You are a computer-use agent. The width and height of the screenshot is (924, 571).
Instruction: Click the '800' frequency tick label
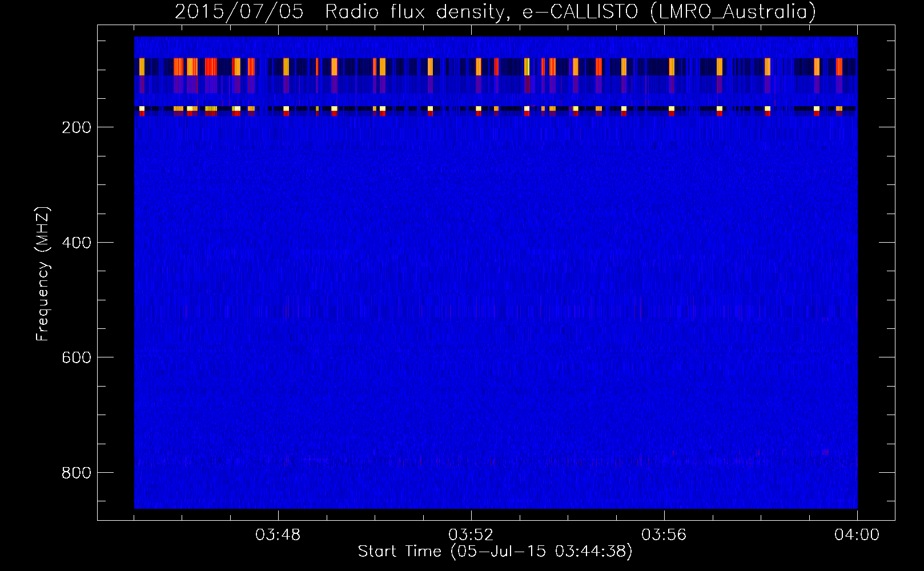click(77, 473)
